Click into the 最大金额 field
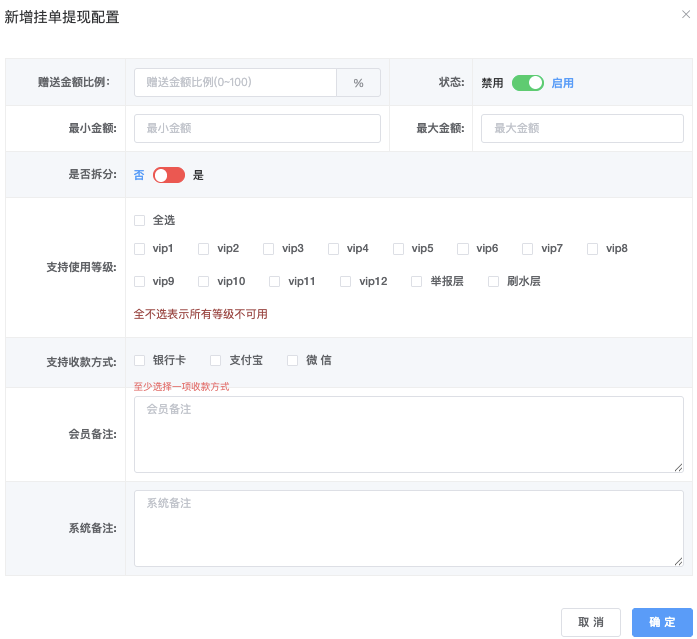 pos(582,129)
